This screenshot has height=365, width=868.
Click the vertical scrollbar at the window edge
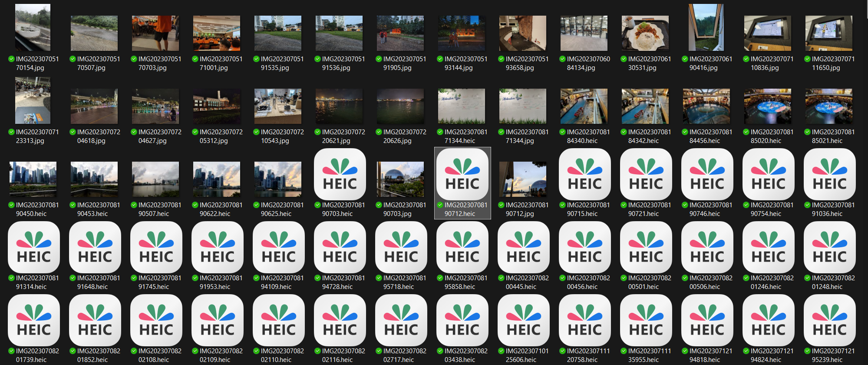click(x=865, y=9)
